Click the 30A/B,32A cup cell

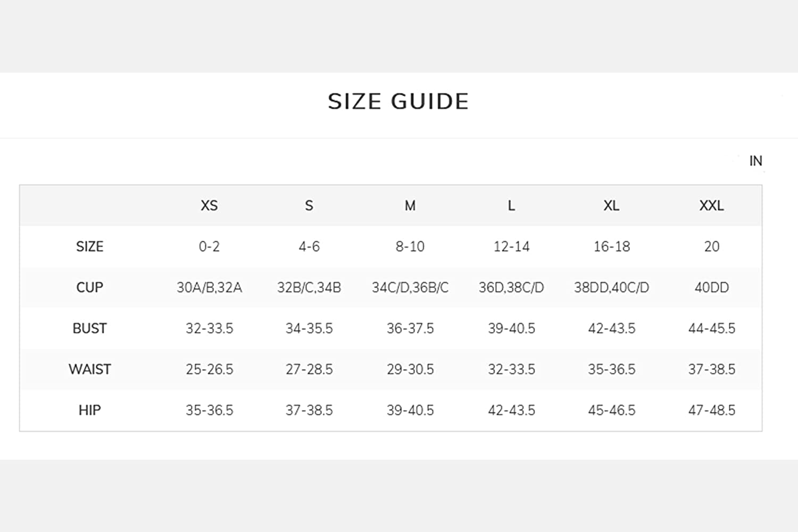click(209, 287)
